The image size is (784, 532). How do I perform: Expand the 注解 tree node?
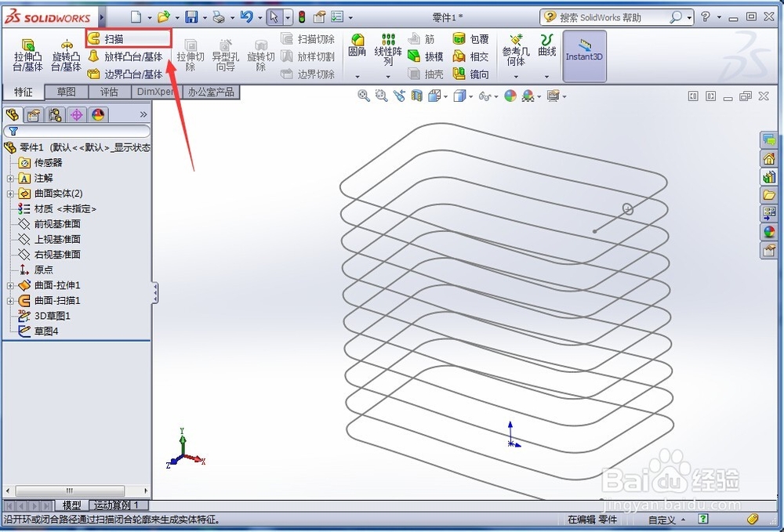(10, 179)
